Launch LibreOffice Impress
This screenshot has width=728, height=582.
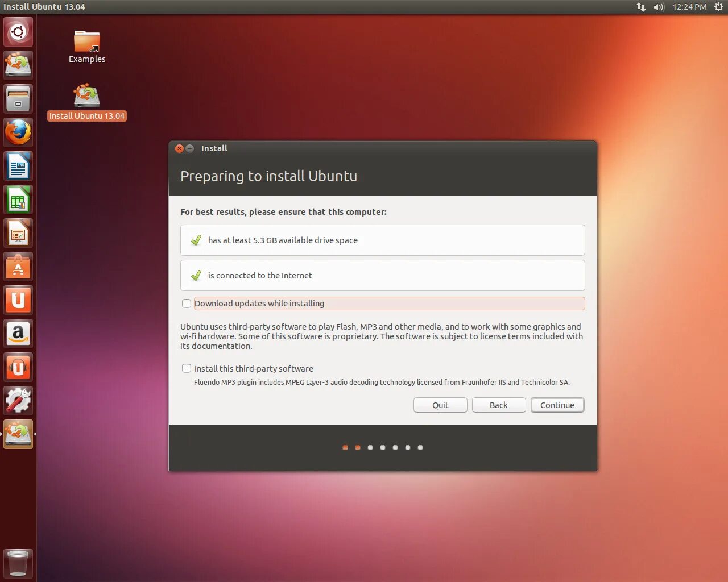point(18,233)
